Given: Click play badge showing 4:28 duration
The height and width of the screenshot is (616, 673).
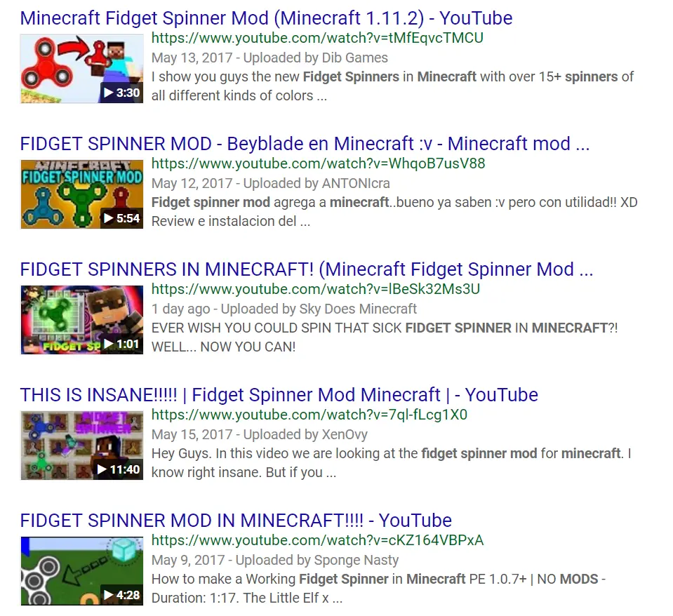Looking at the screenshot, I should pyautogui.click(x=122, y=596).
